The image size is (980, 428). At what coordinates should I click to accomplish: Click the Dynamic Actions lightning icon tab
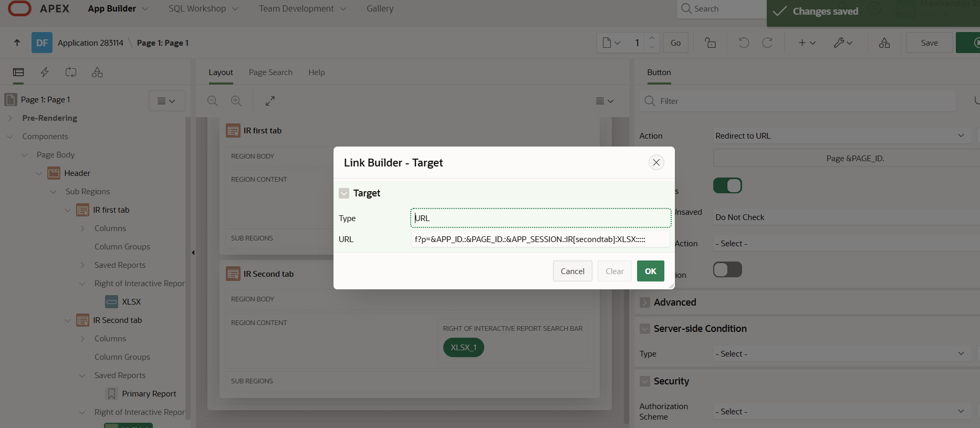45,72
